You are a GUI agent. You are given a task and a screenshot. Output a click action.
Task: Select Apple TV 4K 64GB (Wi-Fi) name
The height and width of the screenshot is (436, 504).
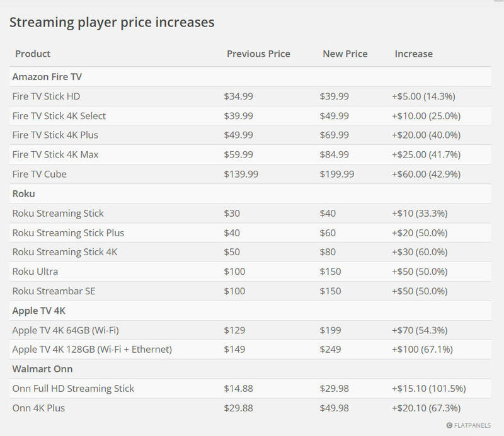(66, 331)
